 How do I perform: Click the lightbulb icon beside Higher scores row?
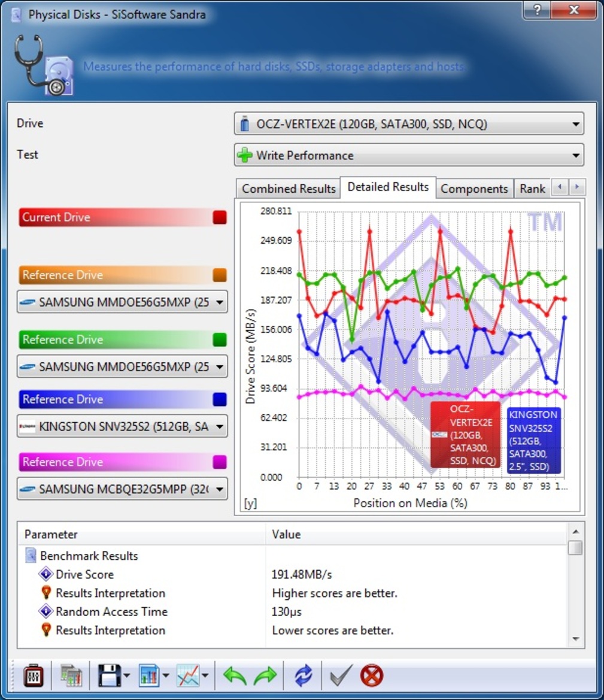point(46,592)
